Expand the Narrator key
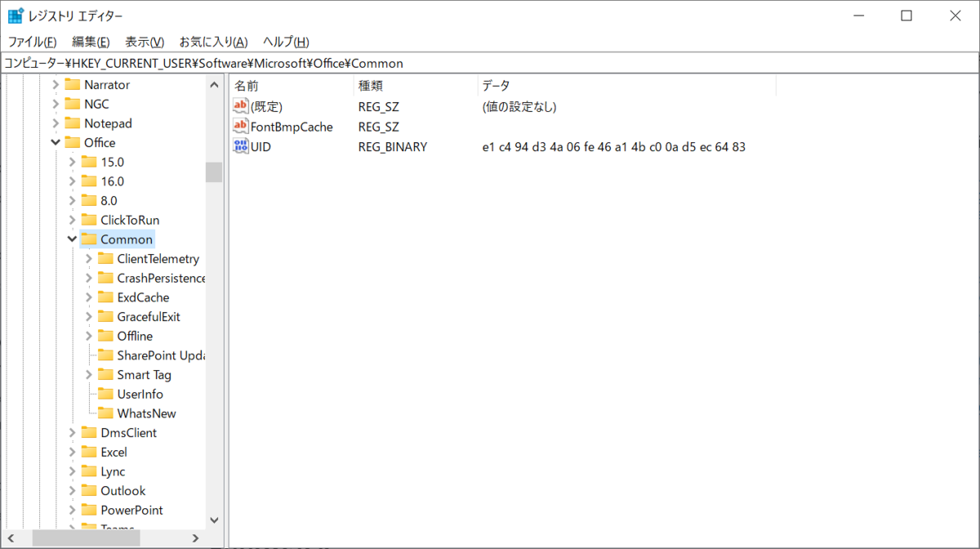This screenshot has width=980, height=549. pyautogui.click(x=56, y=84)
